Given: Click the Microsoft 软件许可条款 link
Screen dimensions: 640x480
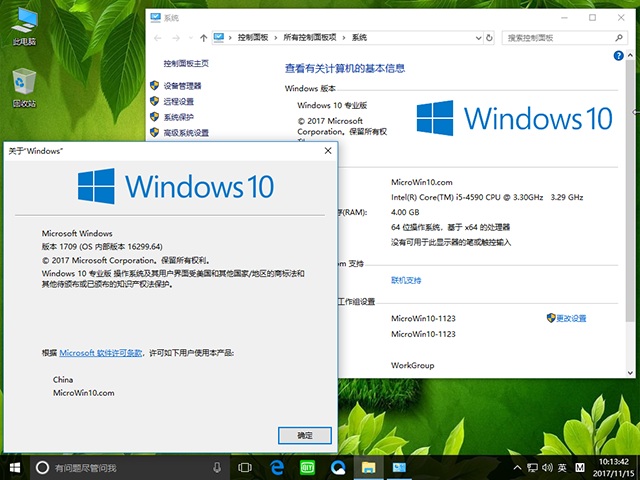Looking at the screenshot, I should [x=101, y=353].
